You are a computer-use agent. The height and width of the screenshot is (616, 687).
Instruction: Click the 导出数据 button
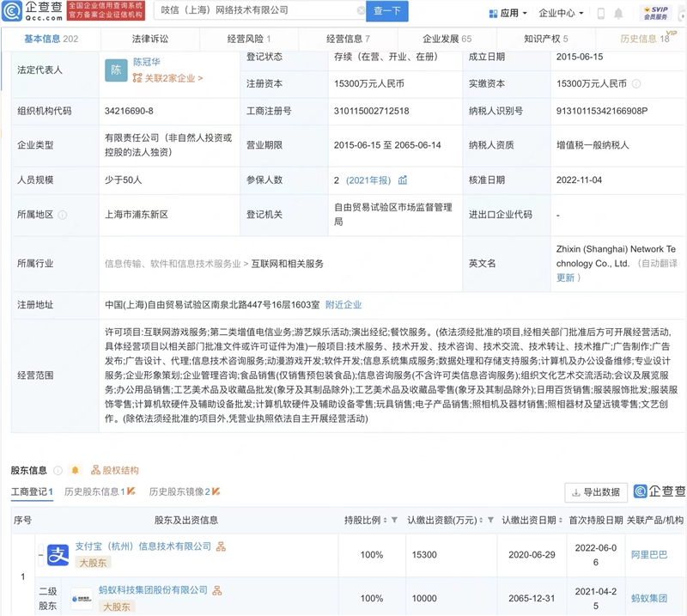click(596, 492)
